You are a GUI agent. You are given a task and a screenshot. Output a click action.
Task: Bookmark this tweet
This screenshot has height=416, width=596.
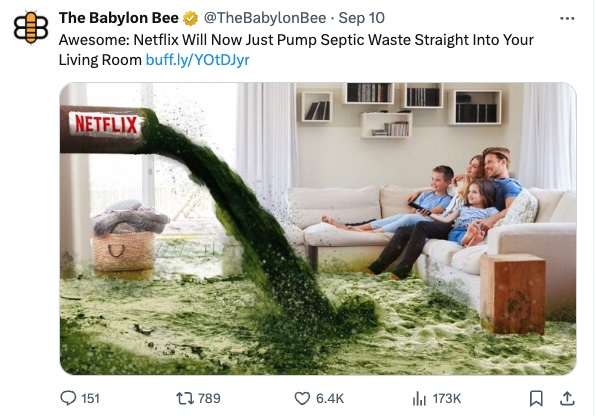point(536,399)
